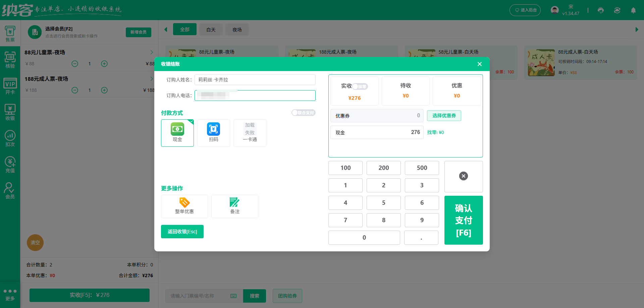Click the 订购人电话 input field
The image size is (644, 308).
pos(255,96)
